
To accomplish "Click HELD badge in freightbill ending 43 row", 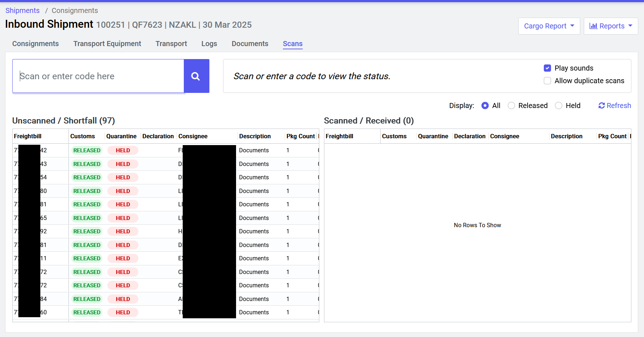I will [123, 164].
